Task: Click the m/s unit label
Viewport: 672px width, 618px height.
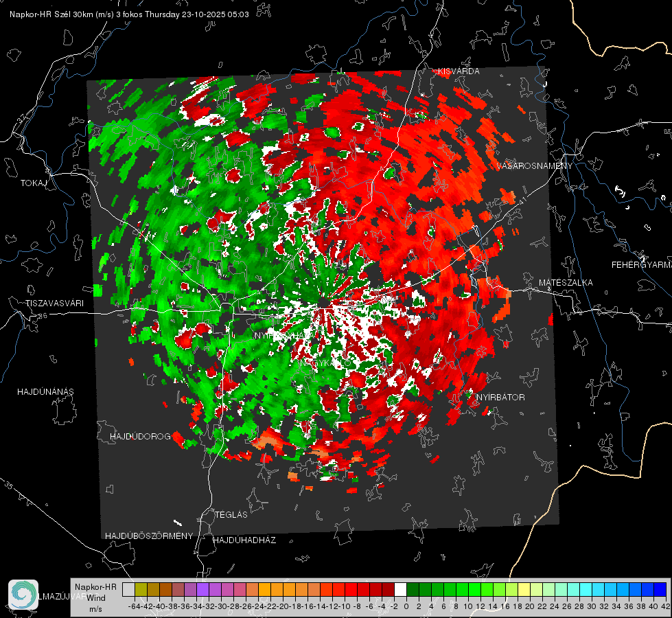Action: 95,609
